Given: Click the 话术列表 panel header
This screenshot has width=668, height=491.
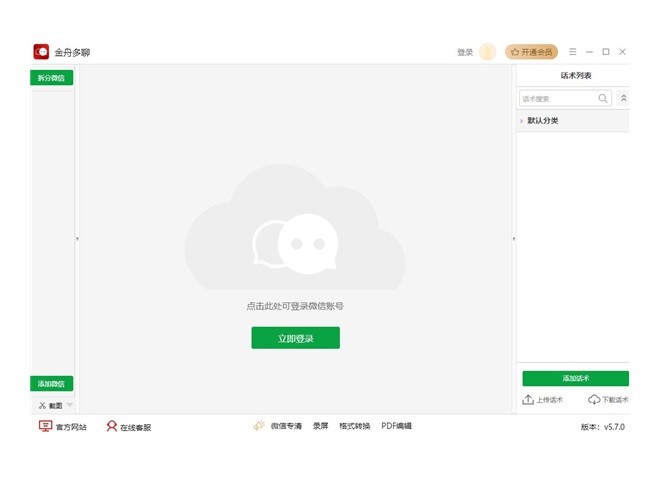Looking at the screenshot, I should pyautogui.click(x=576, y=75).
